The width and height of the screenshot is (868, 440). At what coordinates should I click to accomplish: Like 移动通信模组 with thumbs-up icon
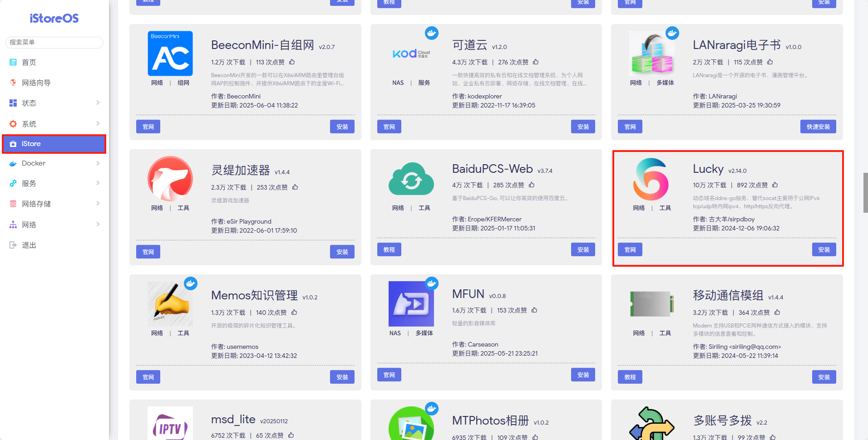pos(777,312)
